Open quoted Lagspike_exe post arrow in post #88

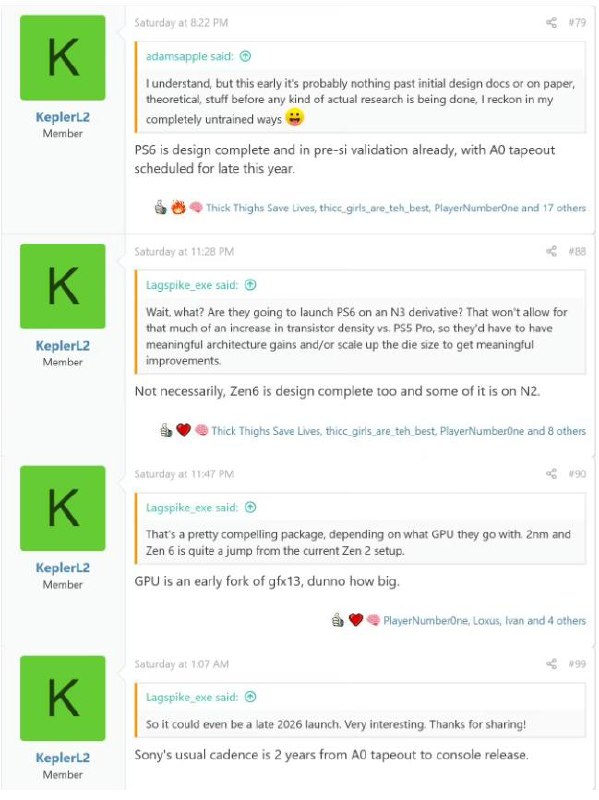250,285
